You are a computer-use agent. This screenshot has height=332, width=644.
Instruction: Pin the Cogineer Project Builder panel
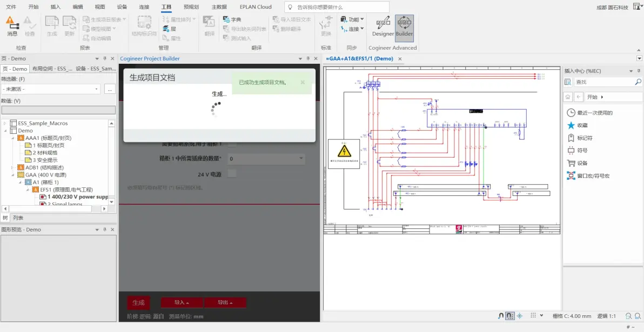(308, 59)
